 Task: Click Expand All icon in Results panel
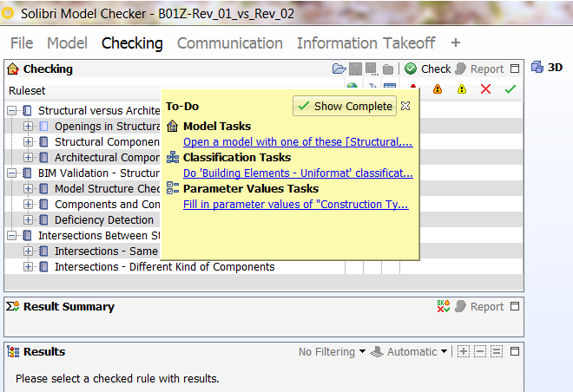tap(464, 351)
